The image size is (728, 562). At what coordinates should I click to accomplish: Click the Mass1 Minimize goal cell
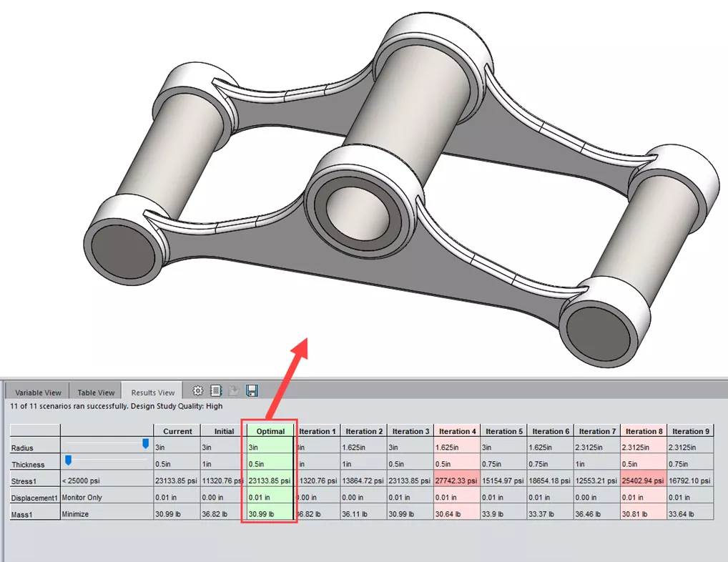107,514
